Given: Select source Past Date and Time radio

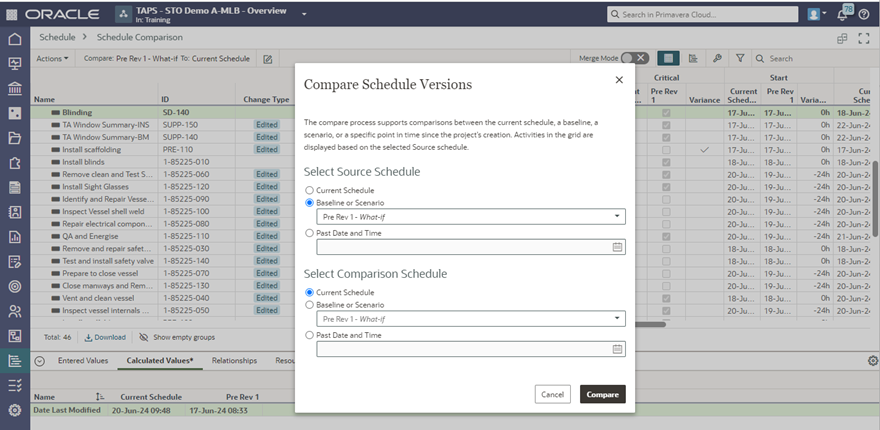Looking at the screenshot, I should (x=309, y=233).
